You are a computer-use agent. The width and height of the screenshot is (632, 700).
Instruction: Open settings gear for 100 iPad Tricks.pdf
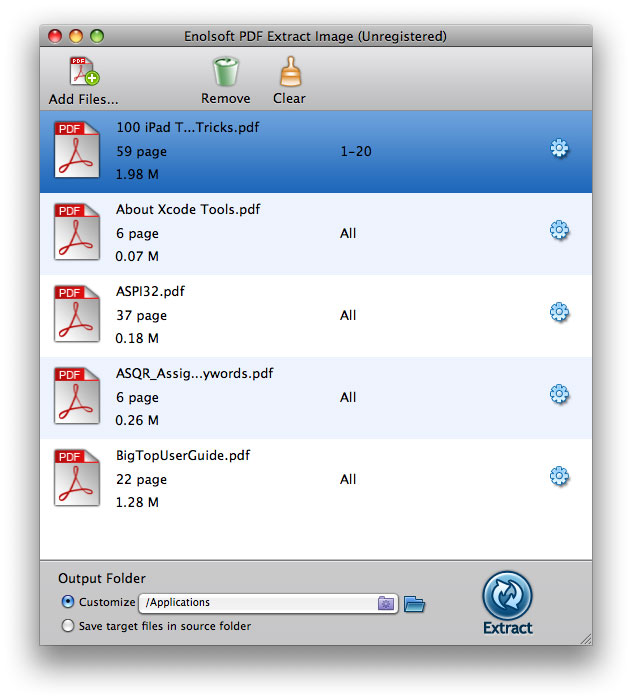point(559,149)
